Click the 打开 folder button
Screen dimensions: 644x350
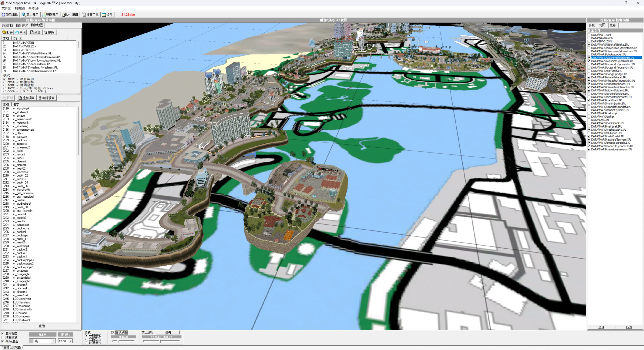coord(7,32)
